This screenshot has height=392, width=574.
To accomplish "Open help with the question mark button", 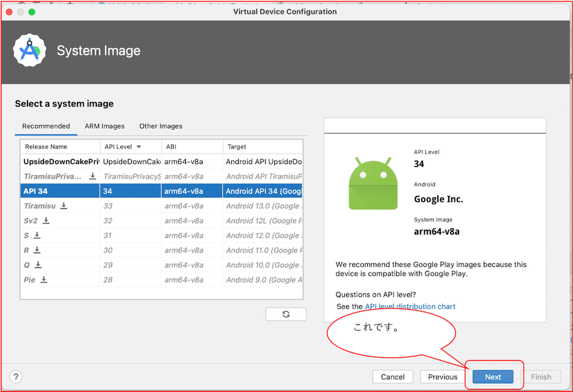I will tap(16, 377).
